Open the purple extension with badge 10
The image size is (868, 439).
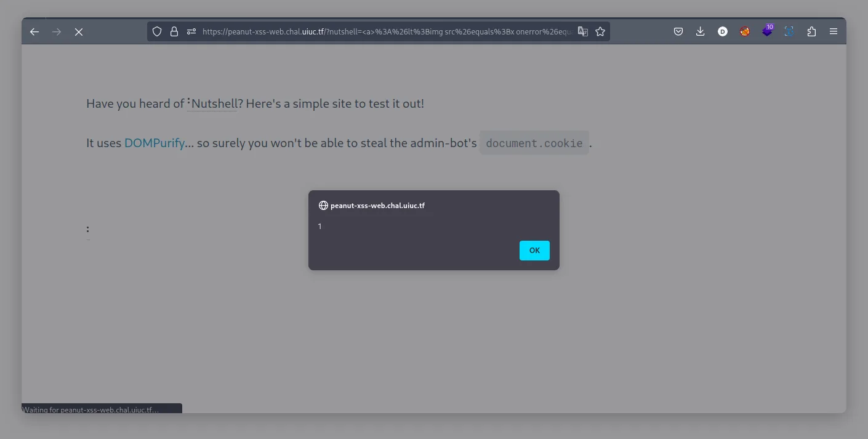click(767, 31)
